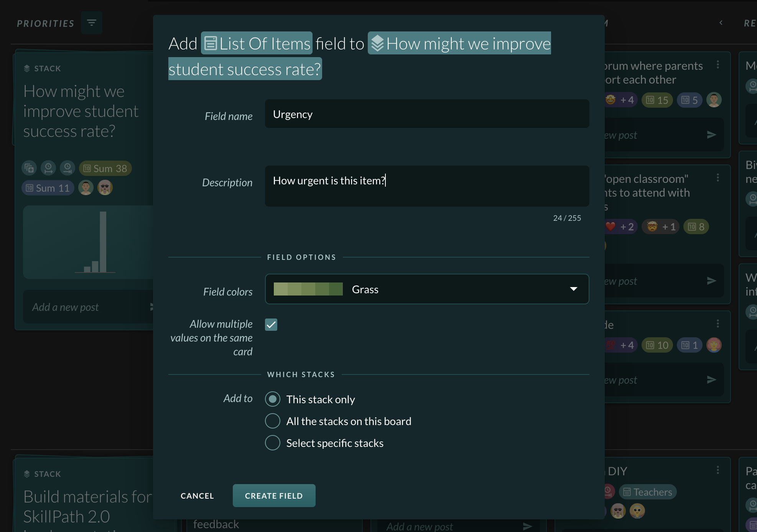Screen dimensions: 757x532
Task: Click the copy icon on the student success stack
Action: coord(29,168)
